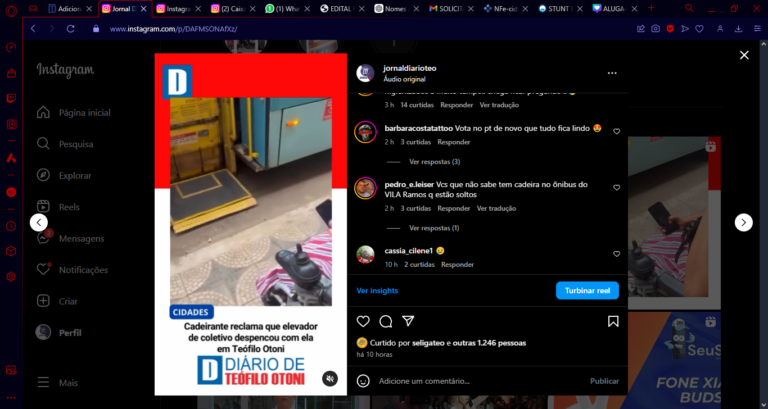Open the browser snapshot camera tool
Viewport: 768px width, 409px height.
[655, 29]
